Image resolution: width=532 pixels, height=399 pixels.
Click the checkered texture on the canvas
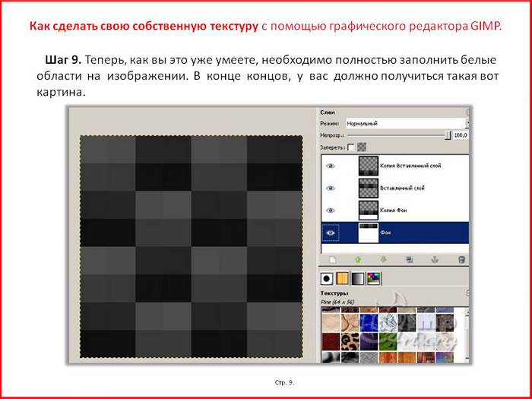coord(192,247)
